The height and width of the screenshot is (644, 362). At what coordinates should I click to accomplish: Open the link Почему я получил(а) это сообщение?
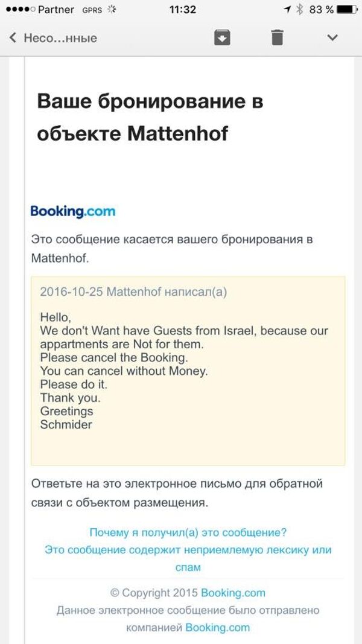(x=188, y=531)
